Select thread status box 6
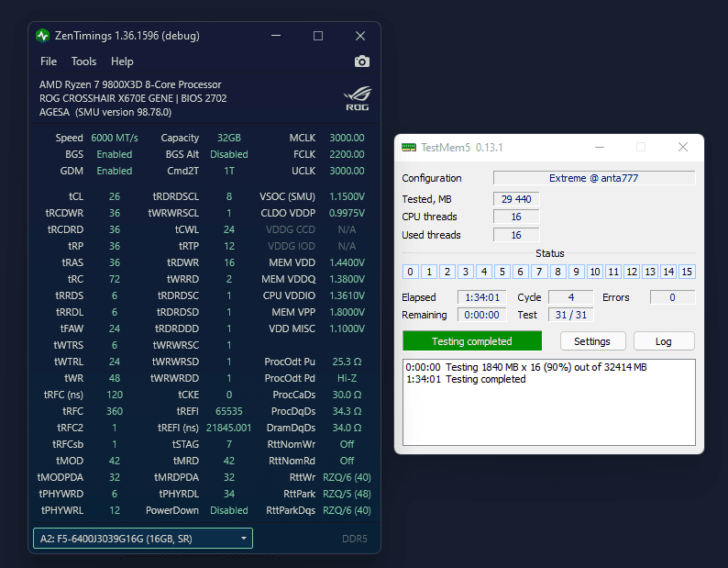This screenshot has width=728, height=568. [521, 272]
